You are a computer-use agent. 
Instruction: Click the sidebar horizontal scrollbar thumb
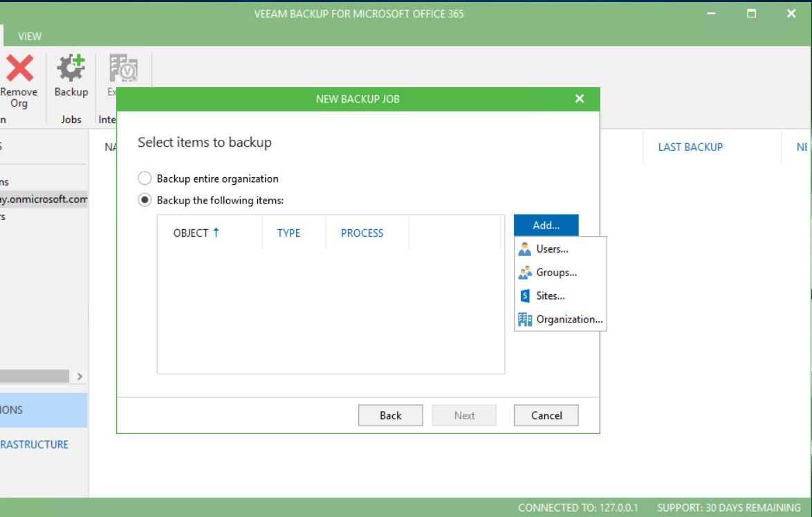tap(34, 376)
